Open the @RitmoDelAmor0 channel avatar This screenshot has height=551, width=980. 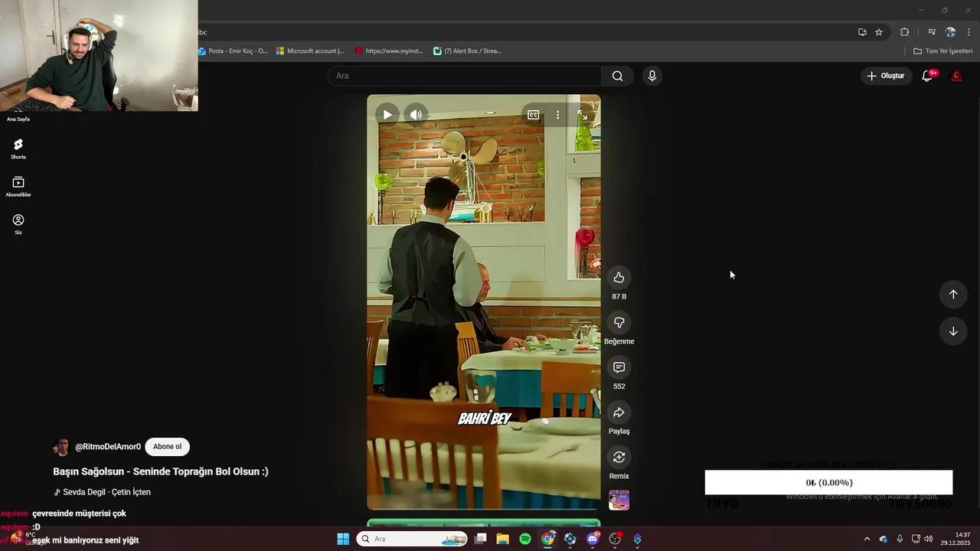pos(62,447)
